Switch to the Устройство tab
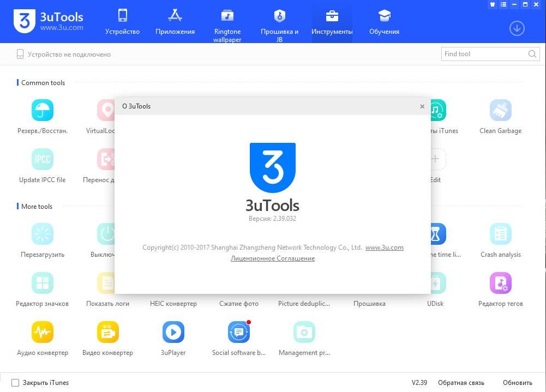The width and height of the screenshot is (546, 392). coord(122,22)
